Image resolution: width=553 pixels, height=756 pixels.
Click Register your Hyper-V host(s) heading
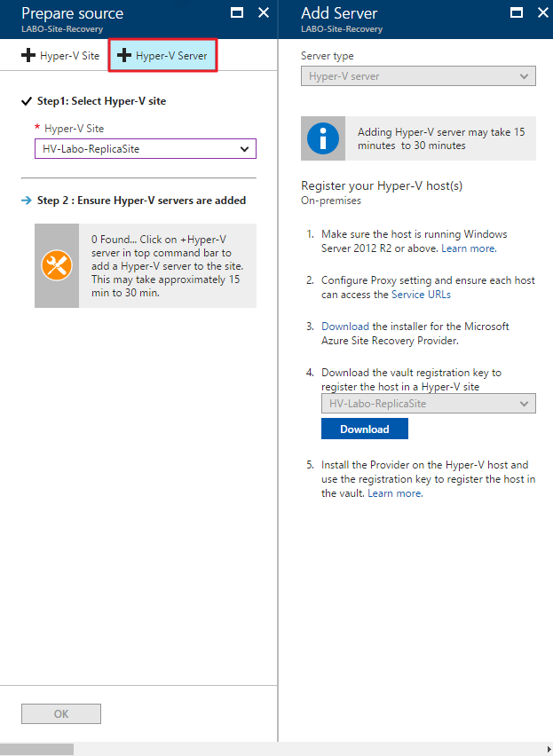click(x=382, y=185)
